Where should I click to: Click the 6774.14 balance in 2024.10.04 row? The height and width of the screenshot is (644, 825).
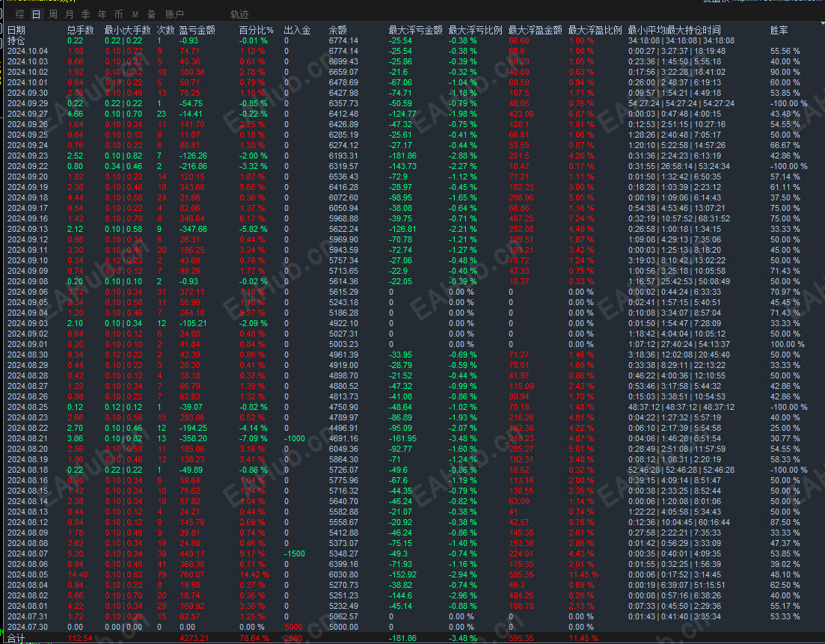click(343, 51)
